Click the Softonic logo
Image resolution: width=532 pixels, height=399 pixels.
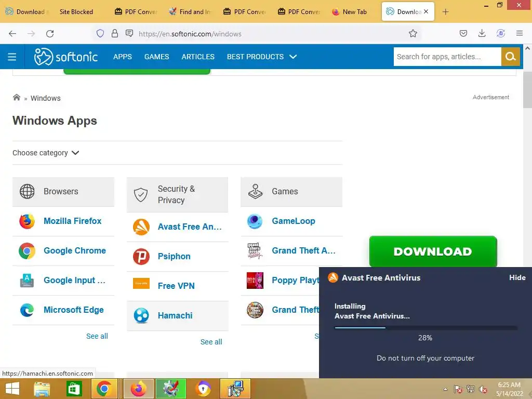pos(66,57)
